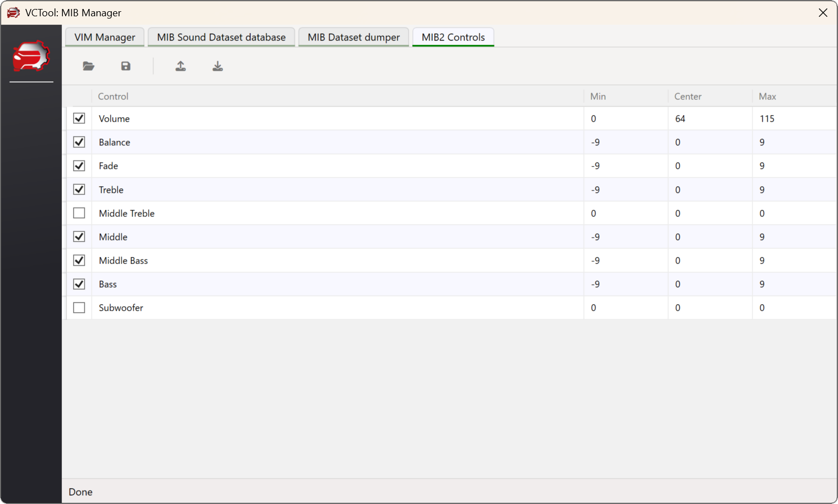Click the Volume min value cell

click(626, 118)
